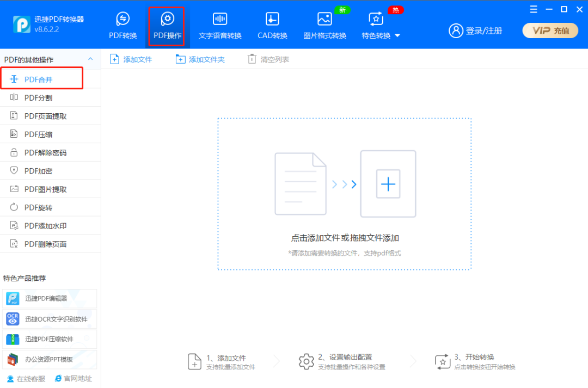Click the 添加文件 document plus icon
This screenshot has height=388, width=588.
[x=114, y=59]
